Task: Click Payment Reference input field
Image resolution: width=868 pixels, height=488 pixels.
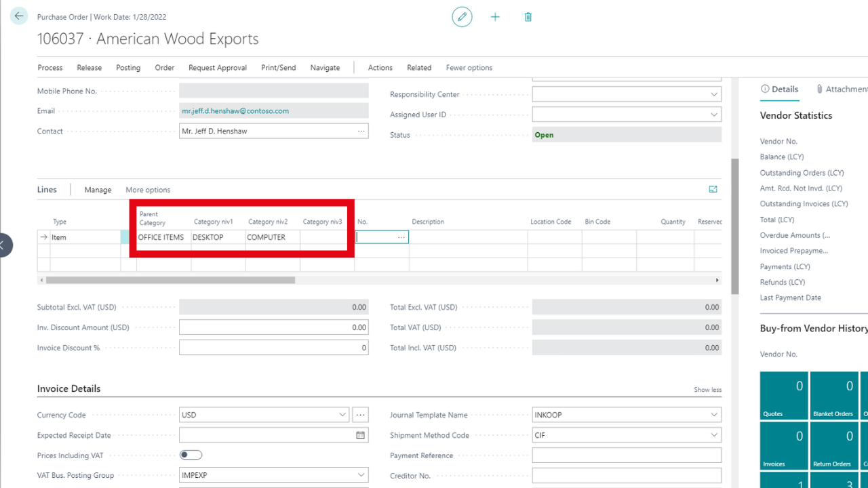Action: coord(627,455)
